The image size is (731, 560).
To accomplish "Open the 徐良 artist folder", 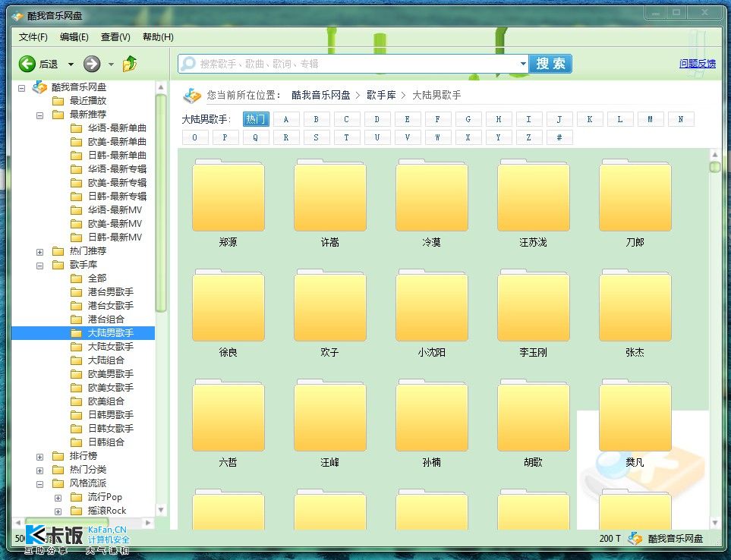I will click(228, 306).
